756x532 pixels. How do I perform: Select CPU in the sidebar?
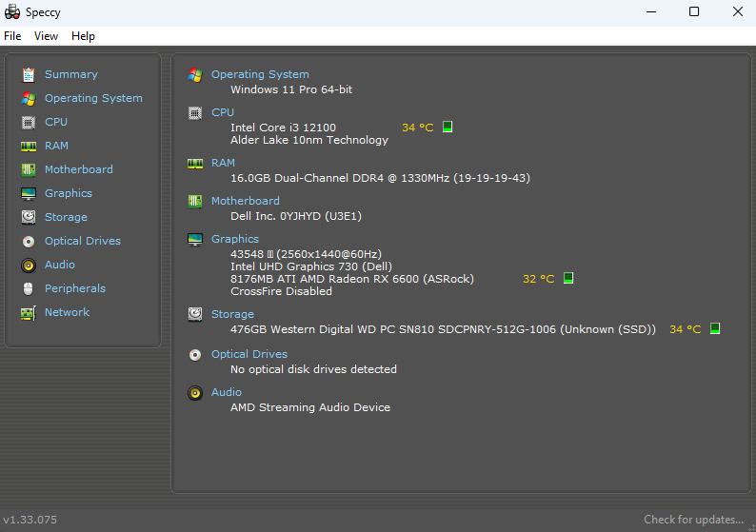click(56, 122)
